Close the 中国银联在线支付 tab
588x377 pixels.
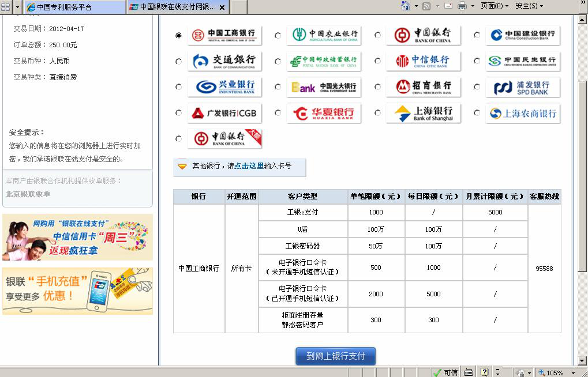(x=223, y=7)
